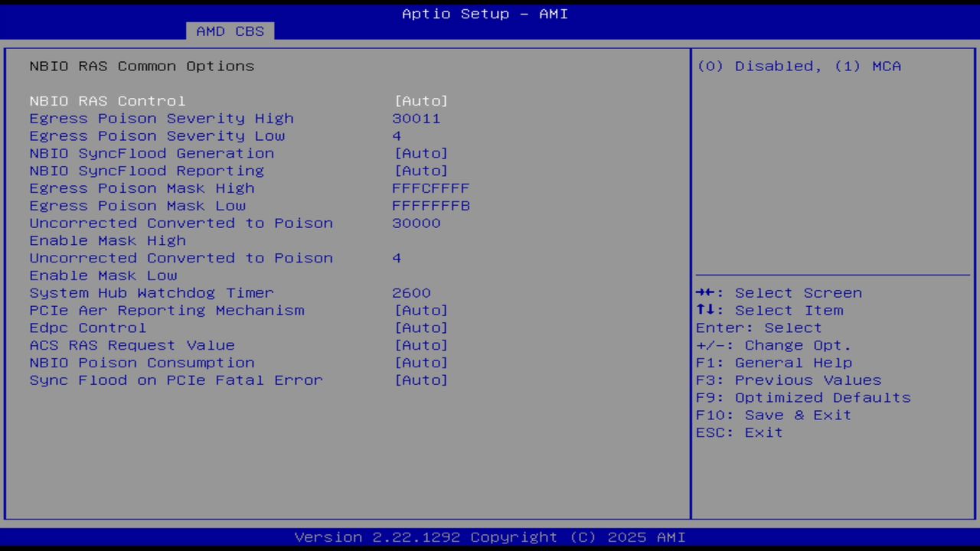
Task: Click the F10: Save & Exit hint
Action: pyautogui.click(x=774, y=415)
